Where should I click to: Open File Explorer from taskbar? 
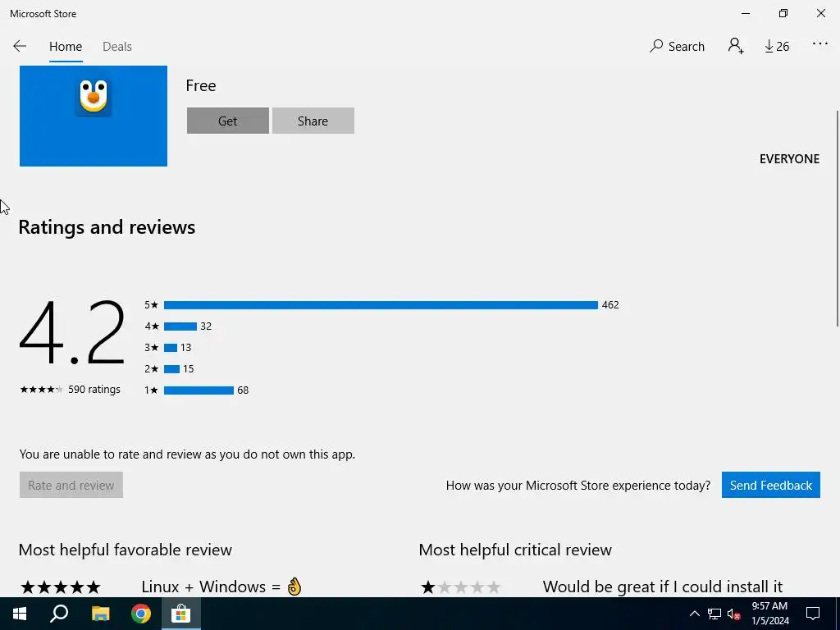point(100,614)
